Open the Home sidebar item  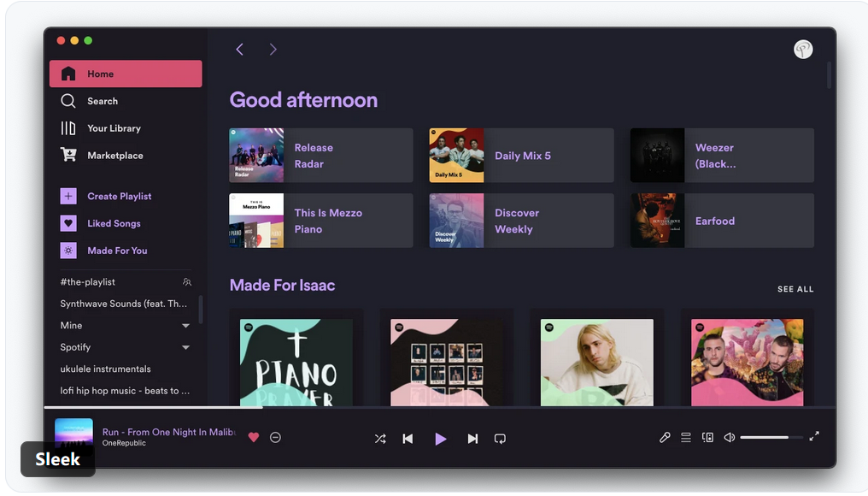click(126, 74)
